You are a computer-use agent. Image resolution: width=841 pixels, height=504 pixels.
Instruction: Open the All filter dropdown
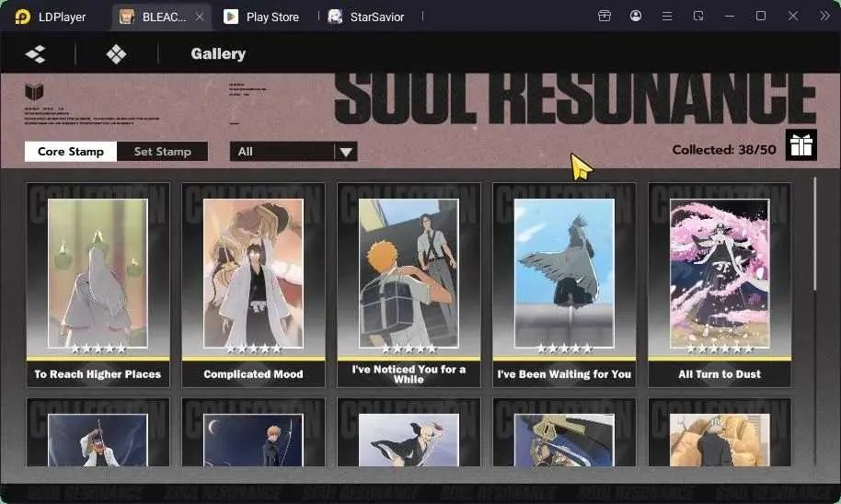pyautogui.click(x=294, y=152)
